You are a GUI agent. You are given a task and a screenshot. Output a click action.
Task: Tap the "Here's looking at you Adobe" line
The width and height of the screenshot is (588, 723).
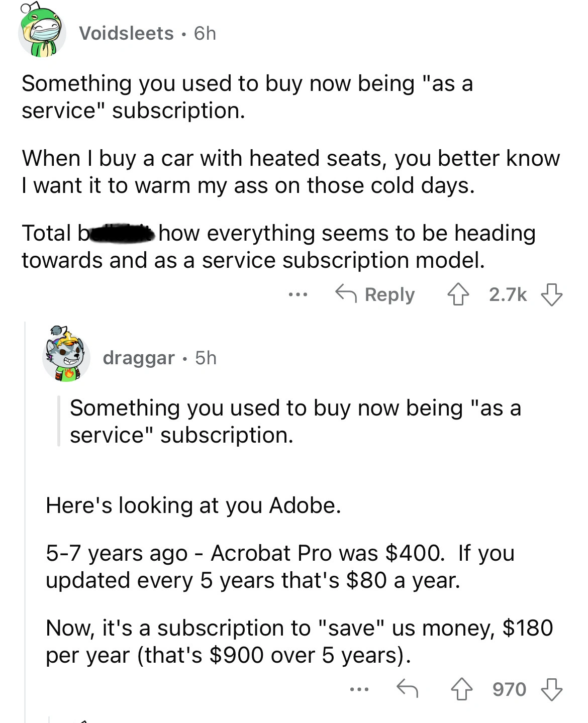tap(193, 505)
